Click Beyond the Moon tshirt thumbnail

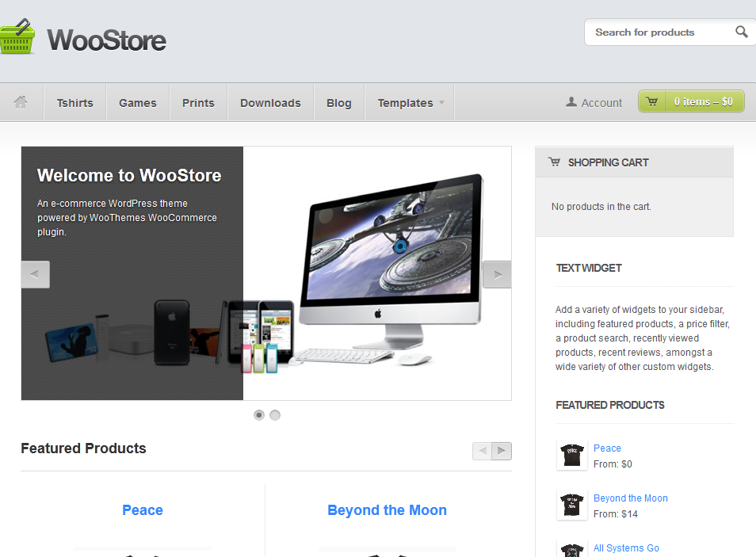[572, 505]
